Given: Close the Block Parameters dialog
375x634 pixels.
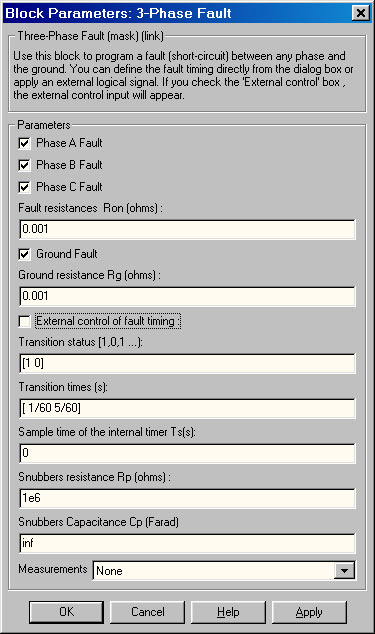Looking at the screenshot, I should 360,13.
